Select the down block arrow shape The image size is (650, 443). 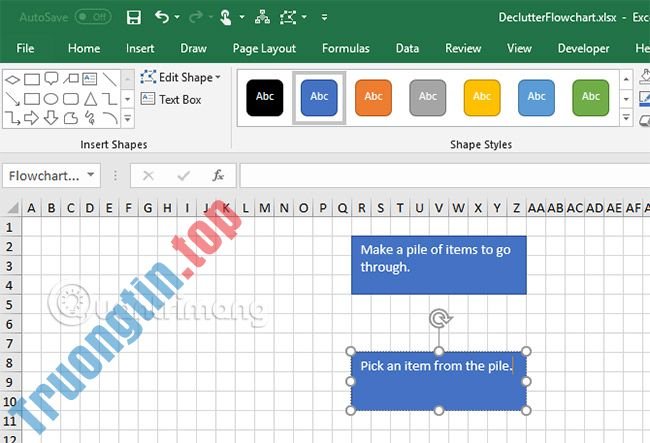point(51,119)
